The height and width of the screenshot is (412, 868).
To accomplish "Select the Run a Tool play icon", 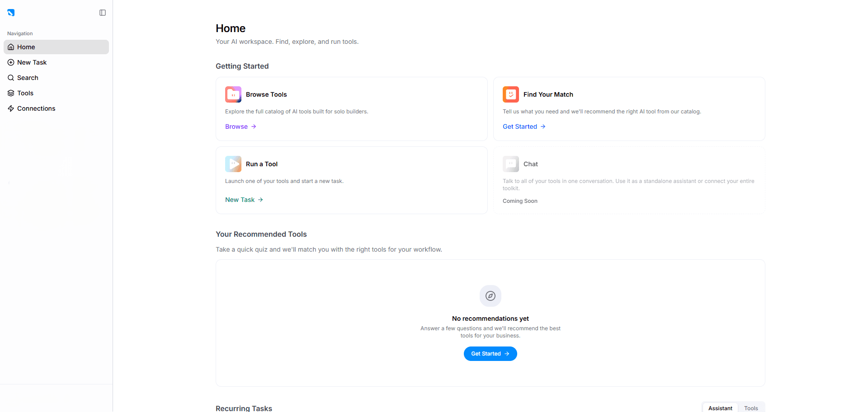I will 233,164.
